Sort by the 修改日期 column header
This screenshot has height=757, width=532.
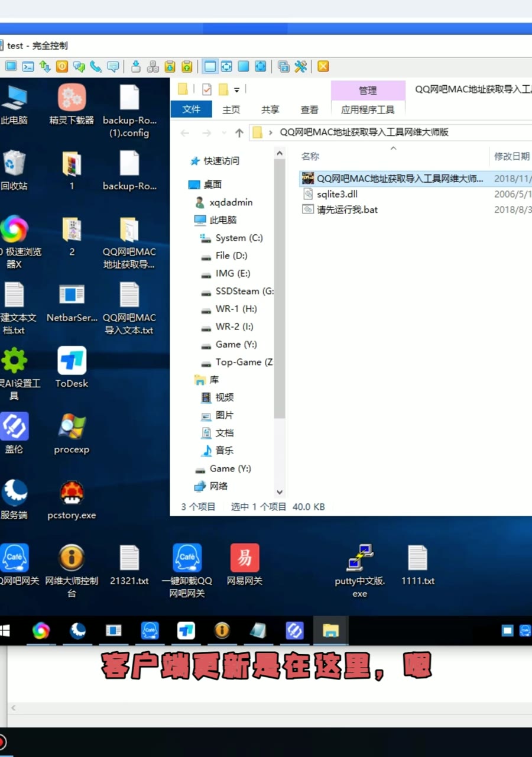click(x=512, y=156)
